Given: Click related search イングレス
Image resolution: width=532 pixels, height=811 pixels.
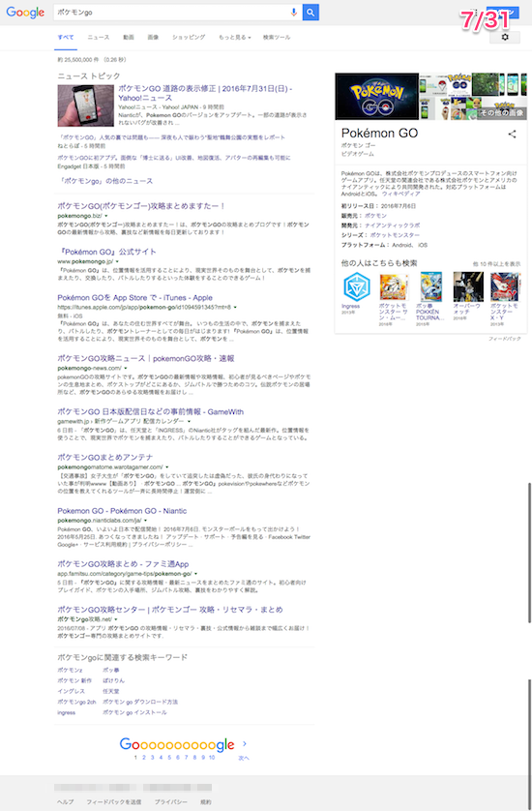Looking at the screenshot, I should [71, 692].
